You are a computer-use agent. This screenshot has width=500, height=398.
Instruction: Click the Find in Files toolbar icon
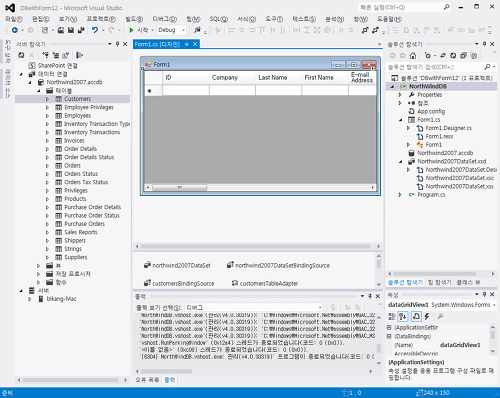(x=197, y=30)
